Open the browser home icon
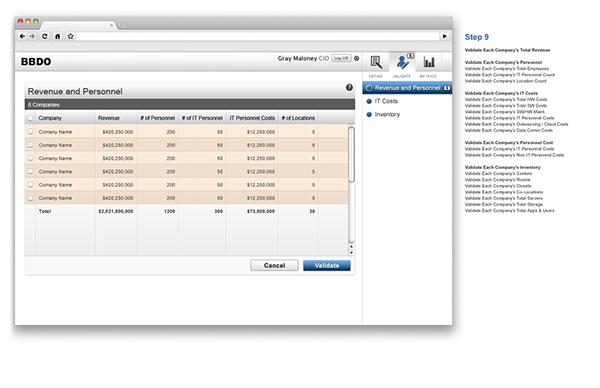The image size is (600, 388). (57, 36)
